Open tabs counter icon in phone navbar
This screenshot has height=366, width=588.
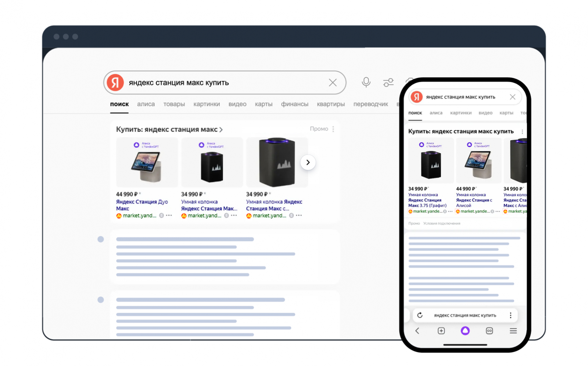coord(489,331)
